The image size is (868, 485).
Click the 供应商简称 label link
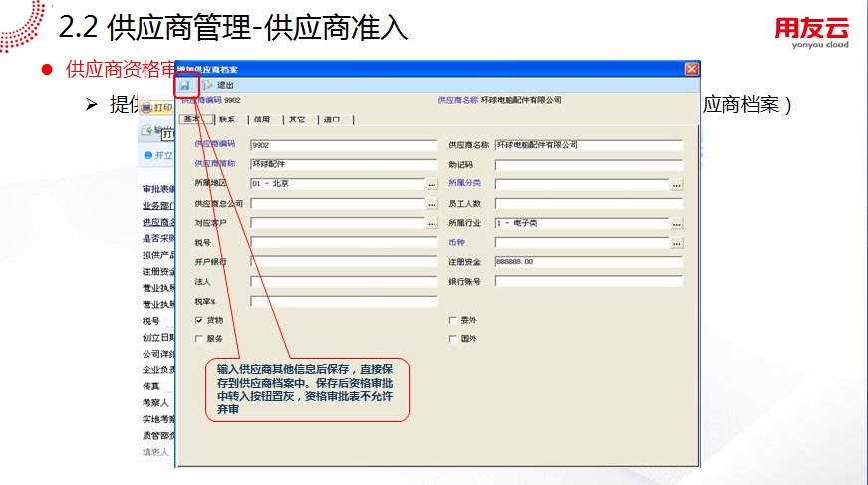click(x=215, y=164)
